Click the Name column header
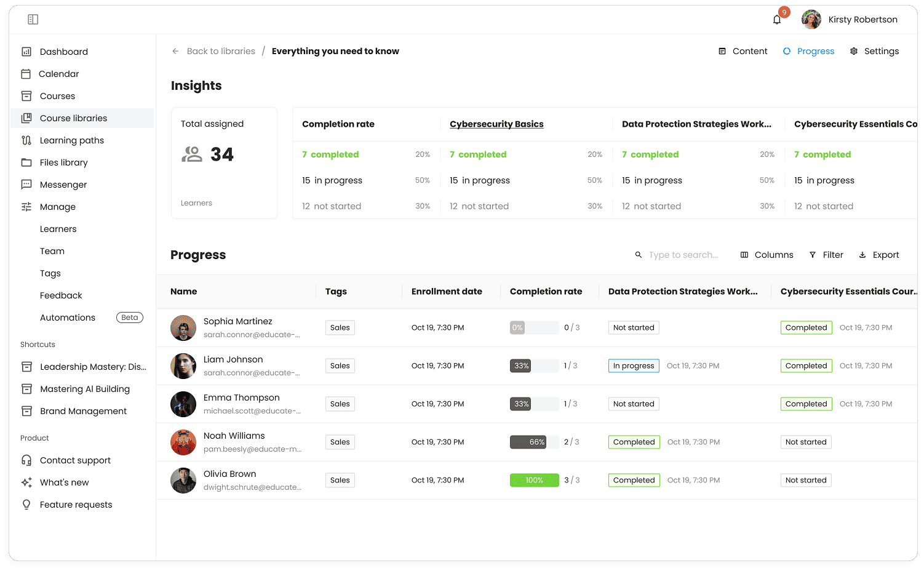This screenshot has width=924, height=571. [x=183, y=292]
